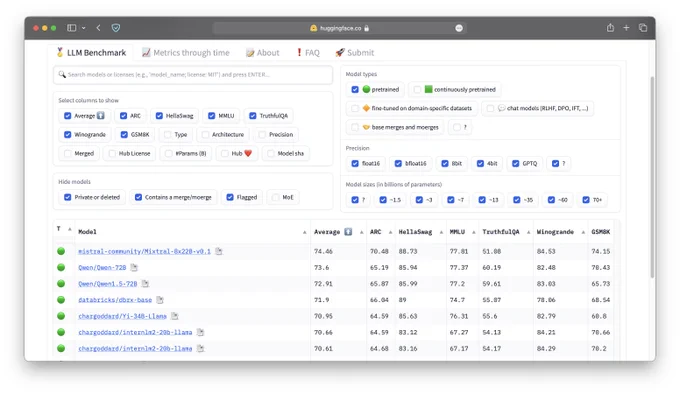Toggle the Winogrande column checkbox
Image resolution: width=680 pixels, height=394 pixels.
point(67,134)
